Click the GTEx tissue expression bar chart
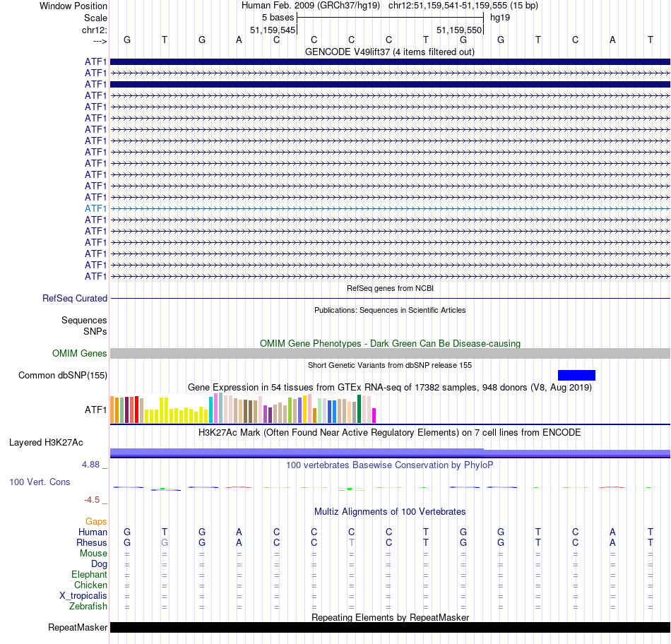This screenshot has width=671, height=644. 243,408
